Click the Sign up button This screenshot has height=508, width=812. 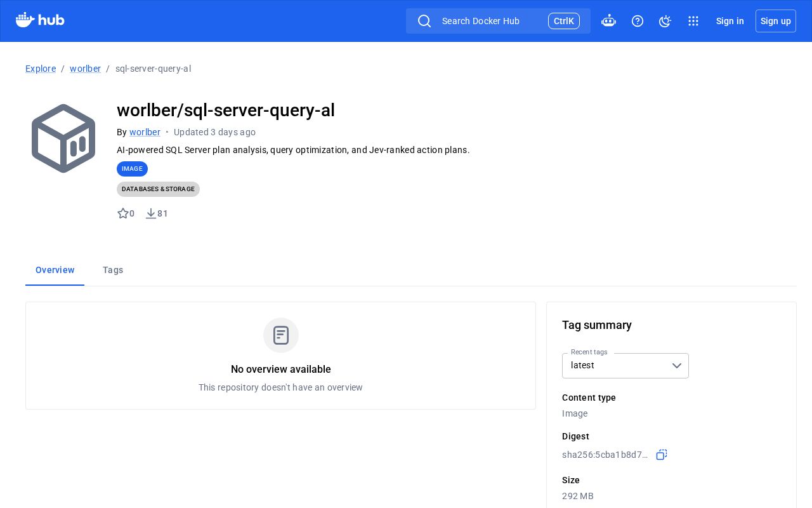pos(776,21)
